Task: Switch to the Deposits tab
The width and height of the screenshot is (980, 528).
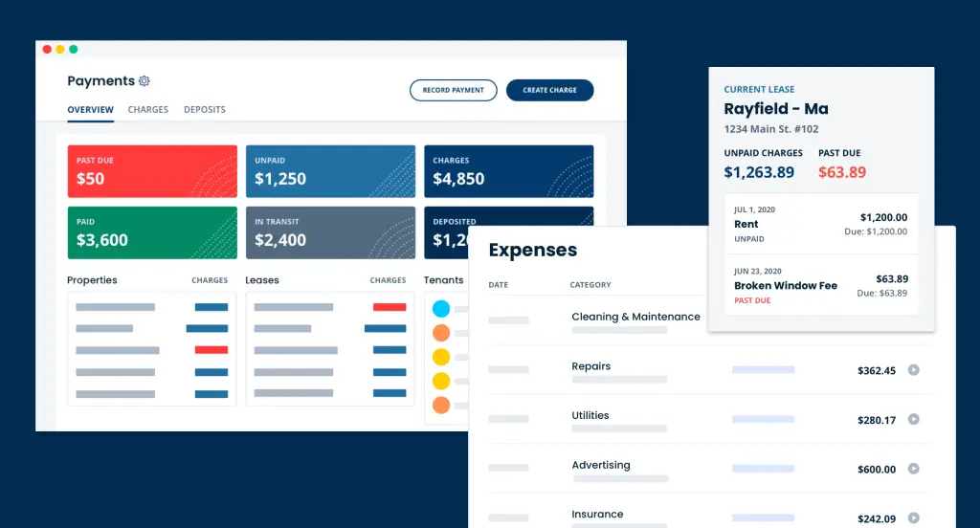Action: pos(205,110)
